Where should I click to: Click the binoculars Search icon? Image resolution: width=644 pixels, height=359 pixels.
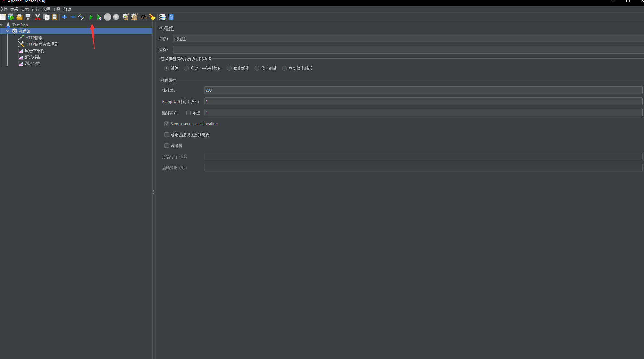click(x=144, y=17)
